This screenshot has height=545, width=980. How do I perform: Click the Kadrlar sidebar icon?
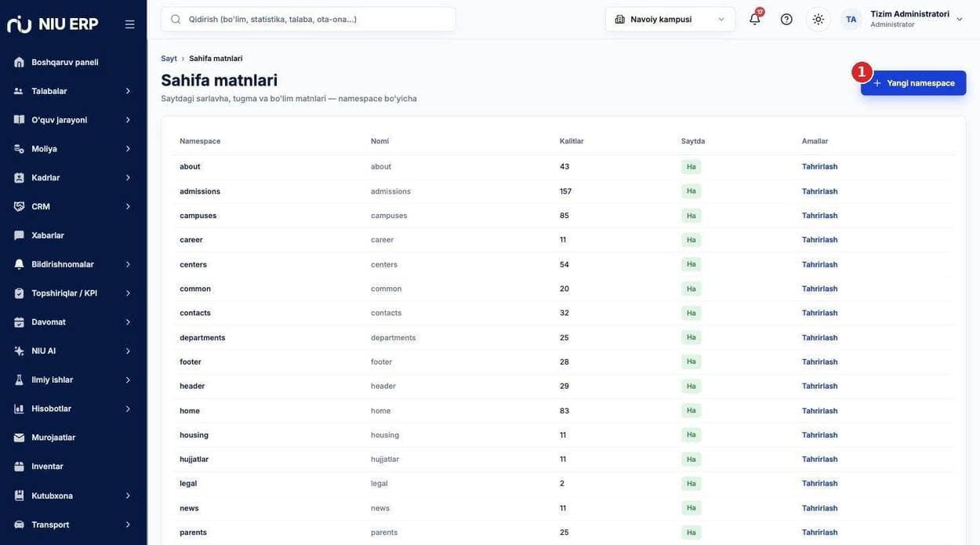pyautogui.click(x=19, y=178)
